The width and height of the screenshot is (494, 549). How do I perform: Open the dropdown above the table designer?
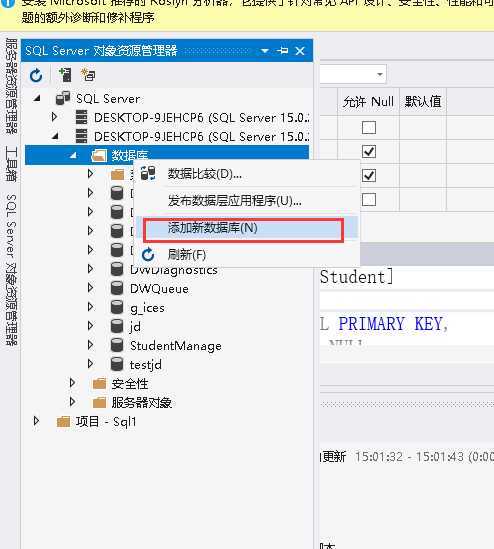click(x=380, y=74)
